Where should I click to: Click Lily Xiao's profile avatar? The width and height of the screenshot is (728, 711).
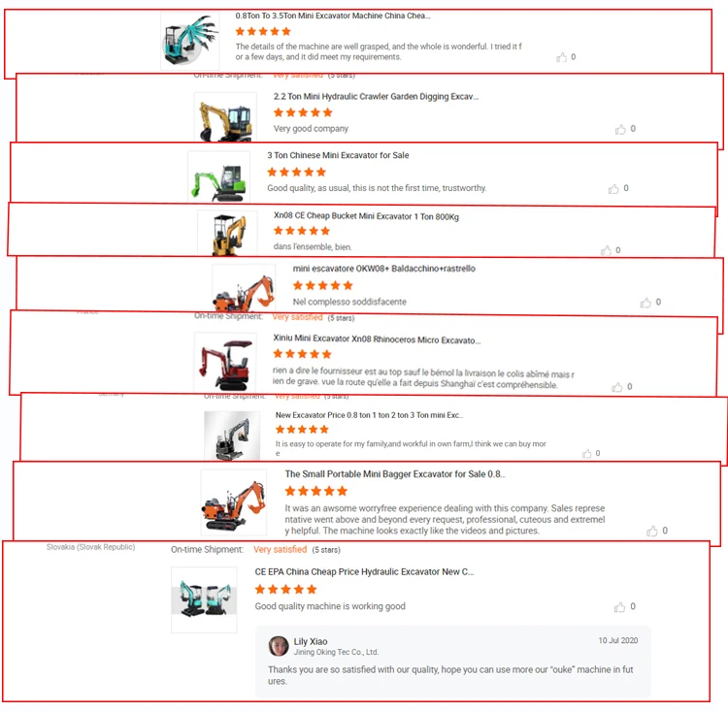click(x=279, y=646)
